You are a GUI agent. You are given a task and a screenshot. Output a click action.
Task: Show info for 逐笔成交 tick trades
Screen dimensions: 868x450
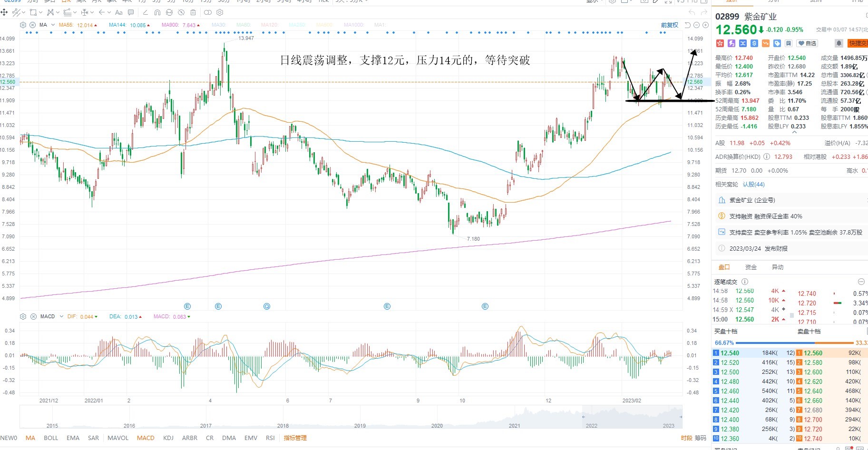point(745,282)
